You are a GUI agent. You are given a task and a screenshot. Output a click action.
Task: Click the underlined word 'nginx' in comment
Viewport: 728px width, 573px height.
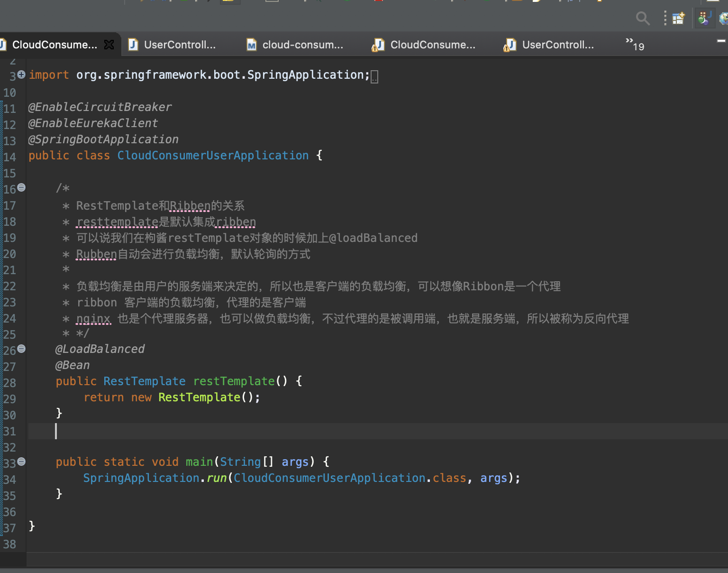(x=93, y=319)
